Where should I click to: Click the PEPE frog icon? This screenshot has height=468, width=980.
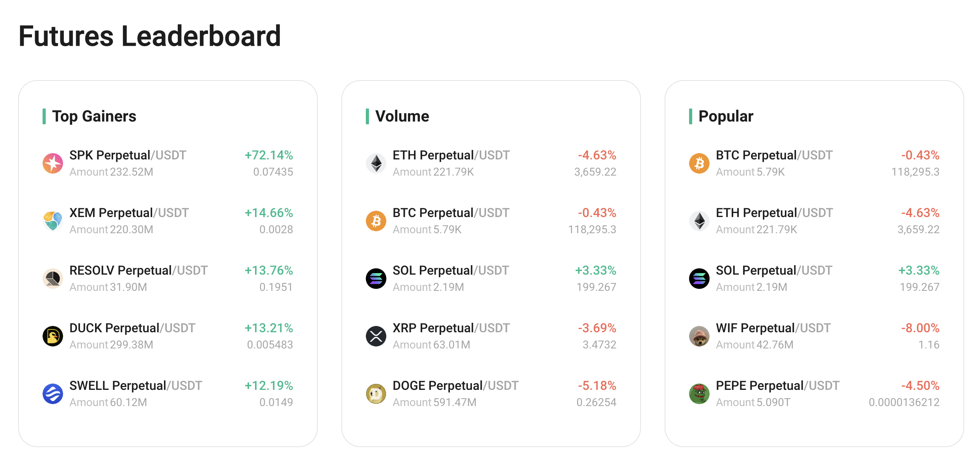pos(699,394)
